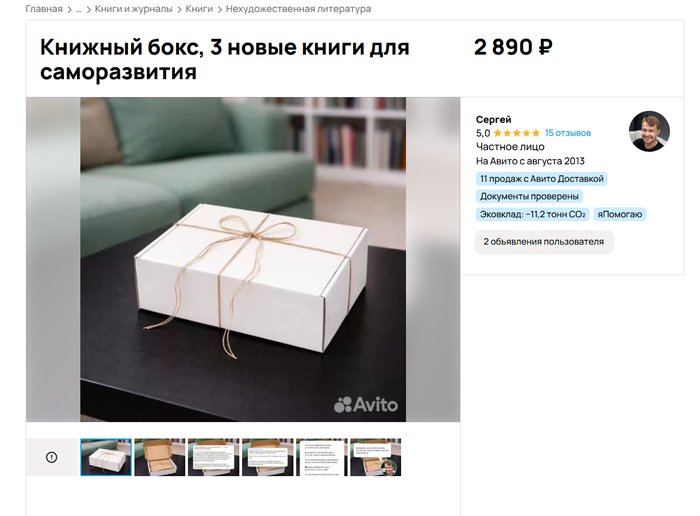Open Книги и журналы breadcrumb category
This screenshot has height=516, width=700.
133,9
